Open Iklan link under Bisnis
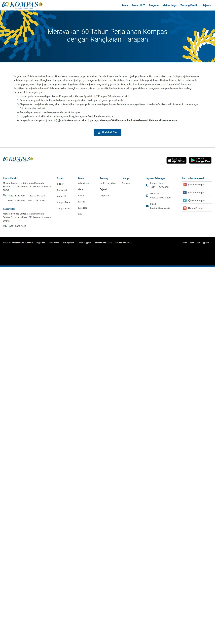Screen dimensions: 215x644 click(81, 214)
